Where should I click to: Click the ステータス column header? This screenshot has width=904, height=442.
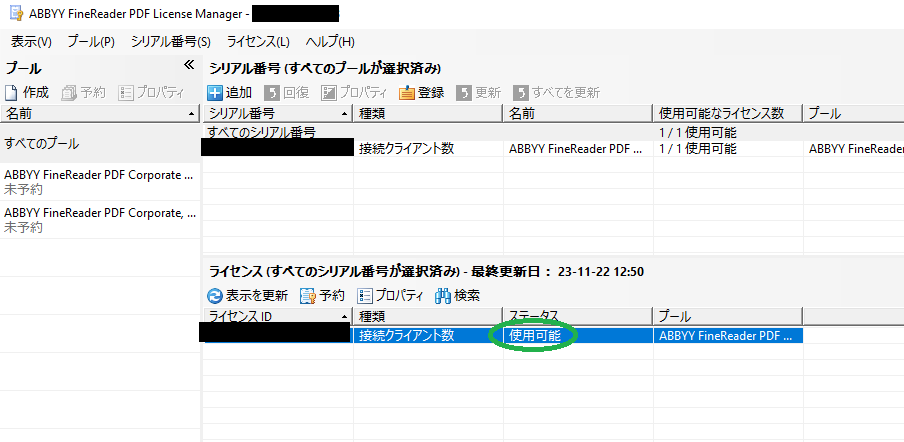[578, 316]
